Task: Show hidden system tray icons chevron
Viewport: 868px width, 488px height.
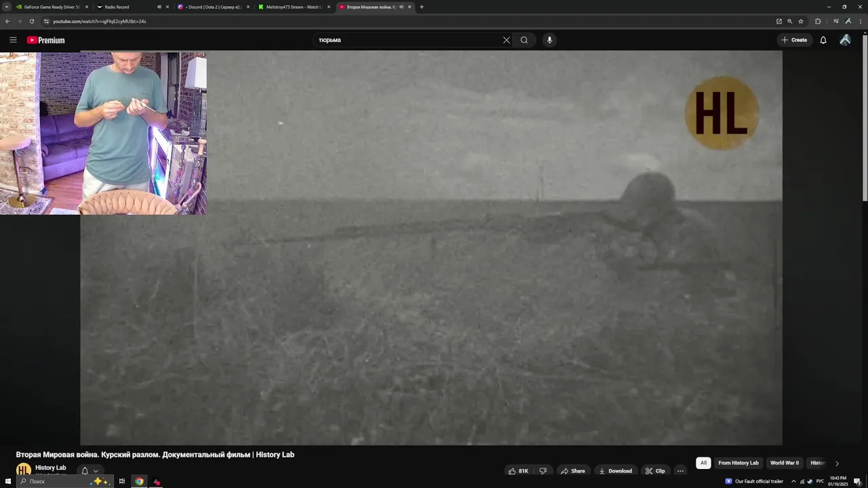Action: (793, 481)
